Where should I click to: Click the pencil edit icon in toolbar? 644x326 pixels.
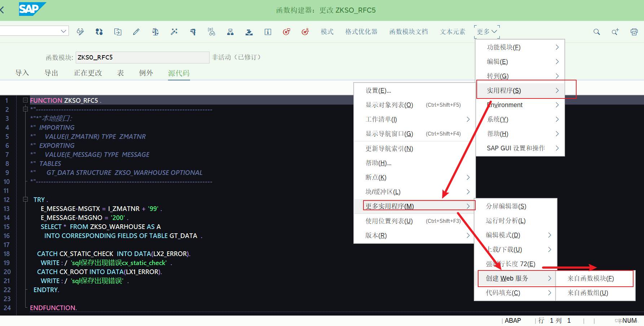[x=136, y=32]
